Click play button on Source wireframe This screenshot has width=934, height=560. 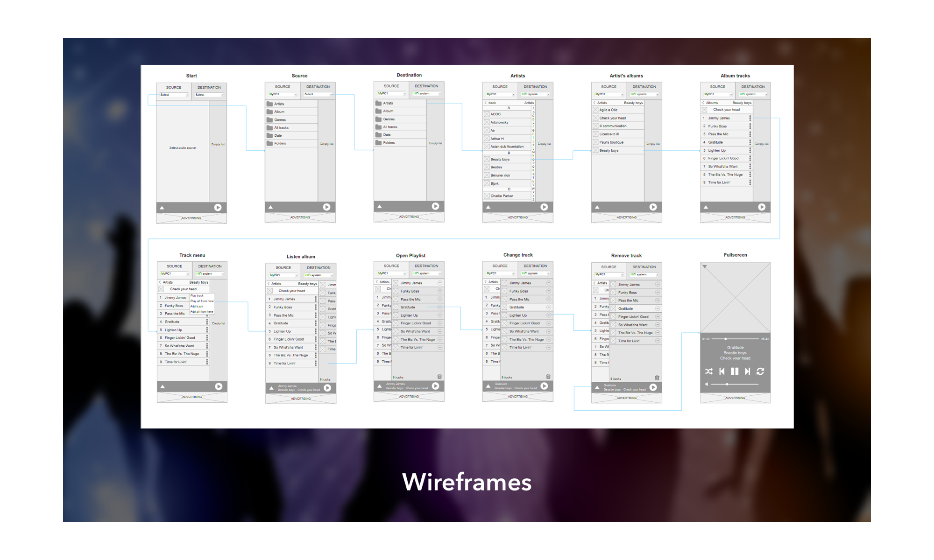[x=326, y=207]
